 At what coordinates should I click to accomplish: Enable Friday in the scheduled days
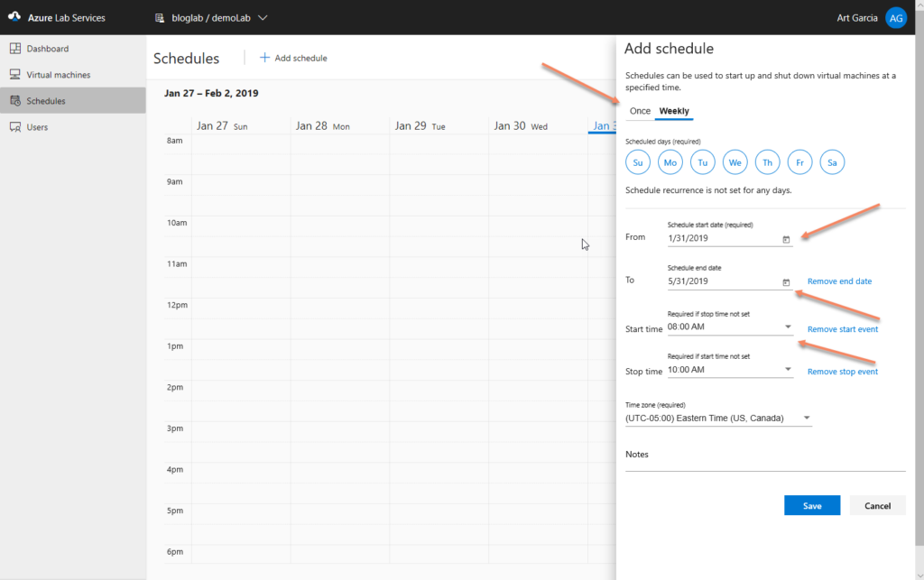[x=799, y=162]
